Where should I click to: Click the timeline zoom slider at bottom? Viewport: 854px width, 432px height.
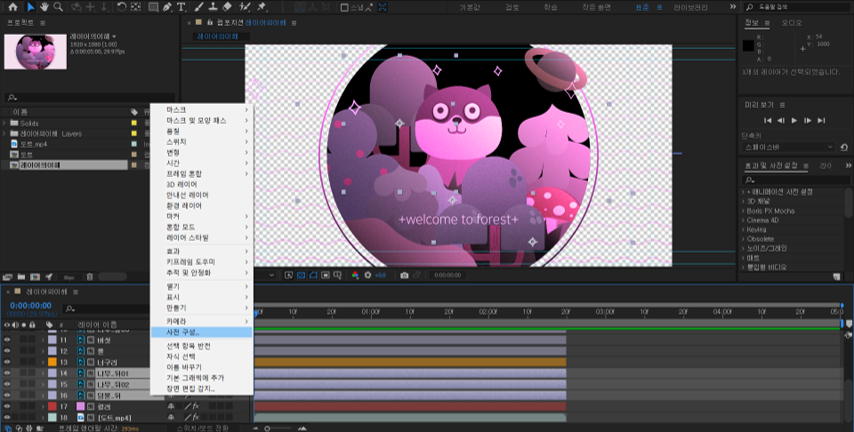(x=278, y=428)
